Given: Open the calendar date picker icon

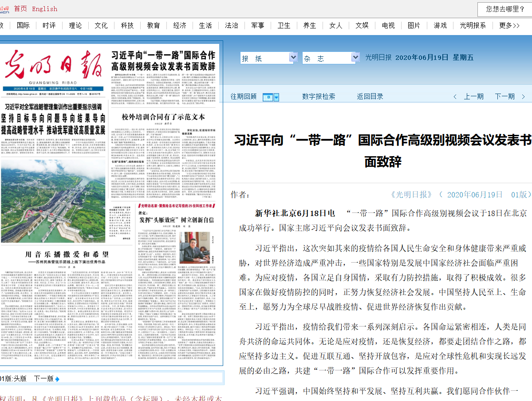Looking at the screenshot, I should coord(268,97).
